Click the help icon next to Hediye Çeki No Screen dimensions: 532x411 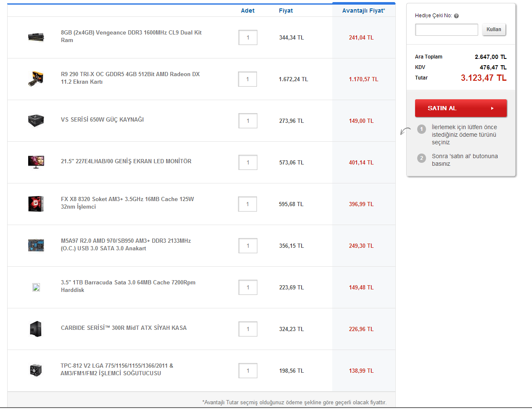point(456,16)
